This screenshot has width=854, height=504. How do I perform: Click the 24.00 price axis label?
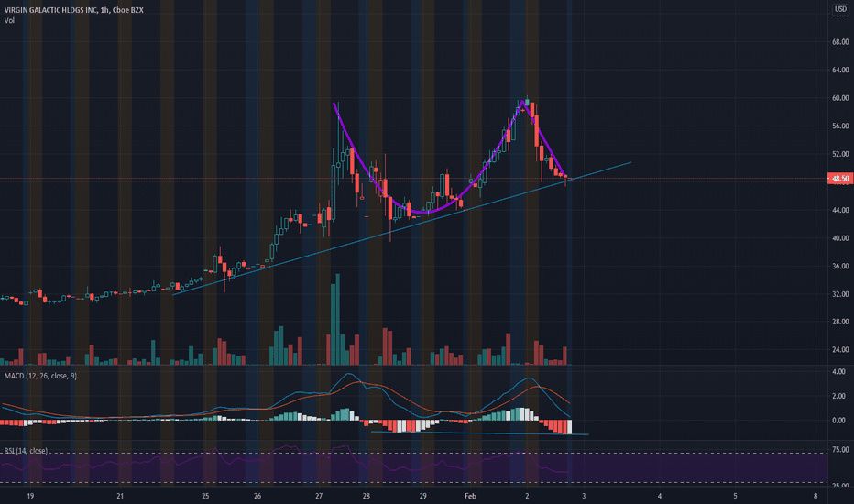(x=840, y=350)
